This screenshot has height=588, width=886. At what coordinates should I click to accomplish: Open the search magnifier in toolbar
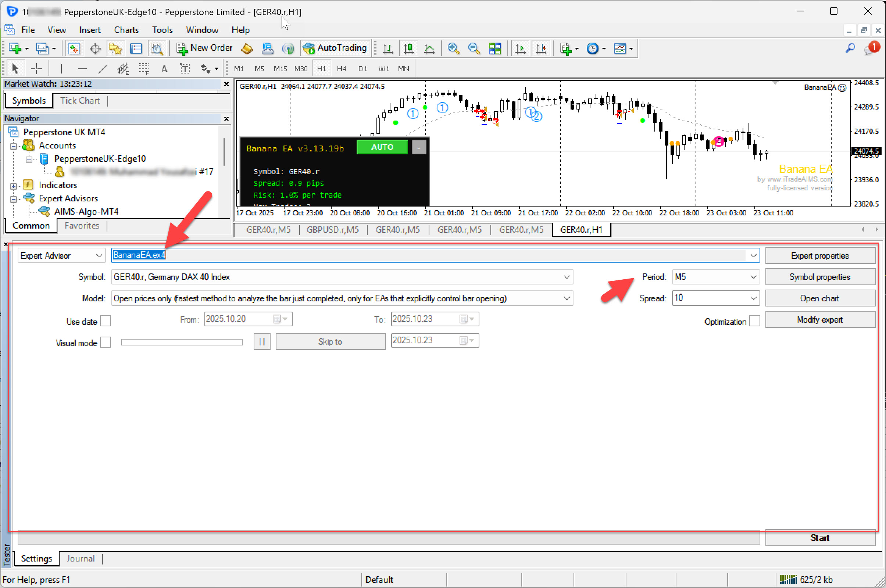[850, 48]
